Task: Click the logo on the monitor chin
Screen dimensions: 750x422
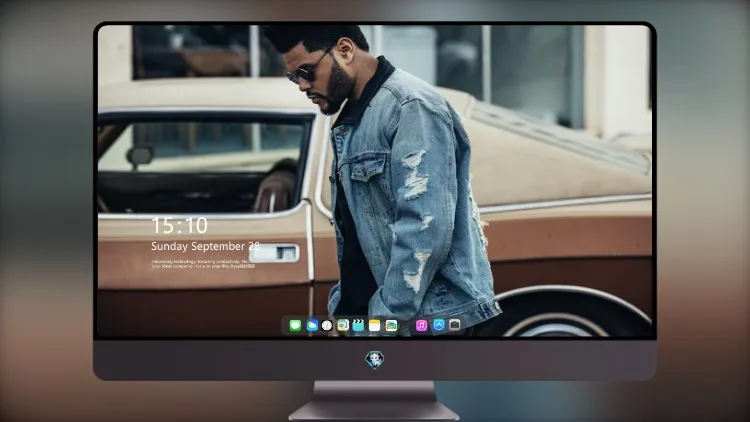Action: (375, 360)
